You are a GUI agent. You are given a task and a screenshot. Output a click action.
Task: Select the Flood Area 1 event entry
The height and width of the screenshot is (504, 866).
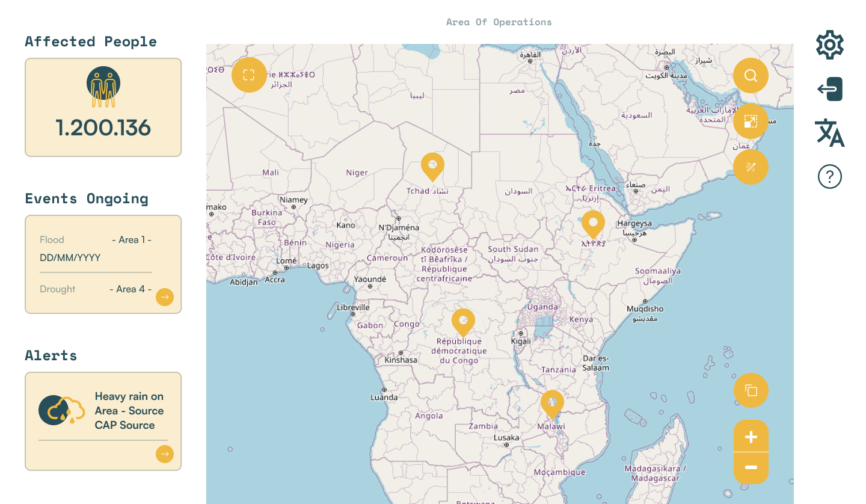pyautogui.click(x=96, y=248)
